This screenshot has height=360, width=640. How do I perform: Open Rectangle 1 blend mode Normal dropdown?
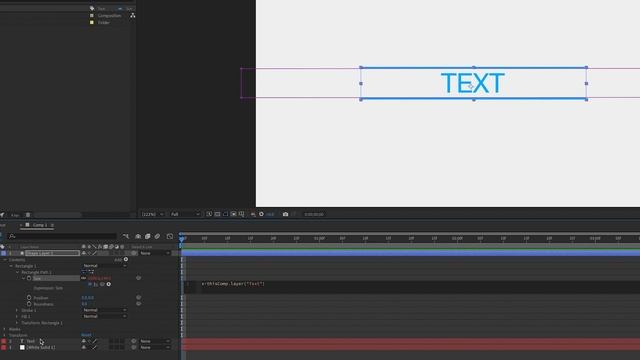pyautogui.click(x=105, y=266)
